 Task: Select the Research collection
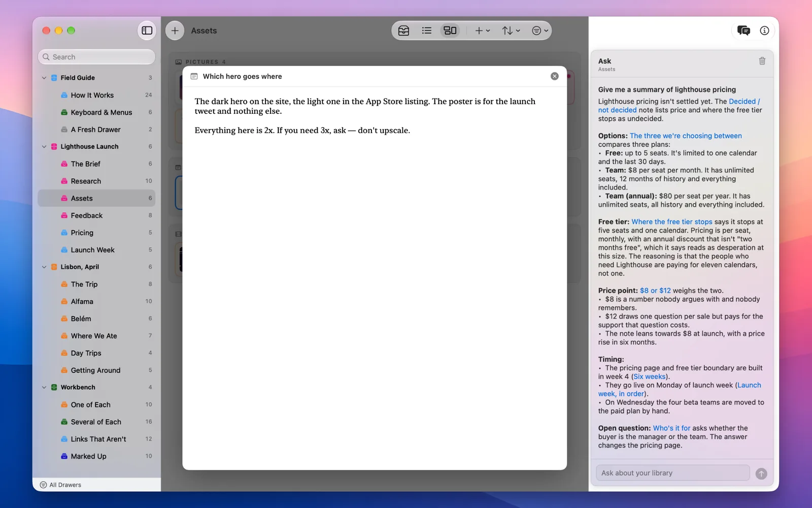click(96, 181)
